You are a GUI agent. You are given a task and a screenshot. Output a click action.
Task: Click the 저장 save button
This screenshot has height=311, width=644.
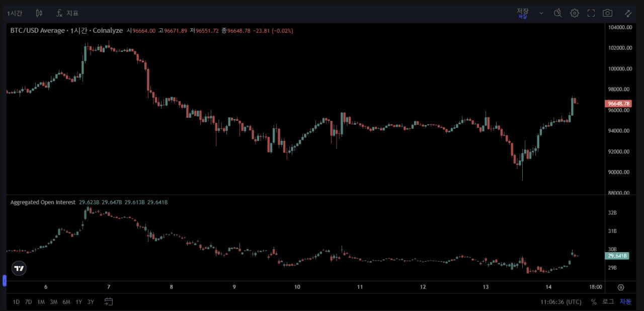coord(523,13)
